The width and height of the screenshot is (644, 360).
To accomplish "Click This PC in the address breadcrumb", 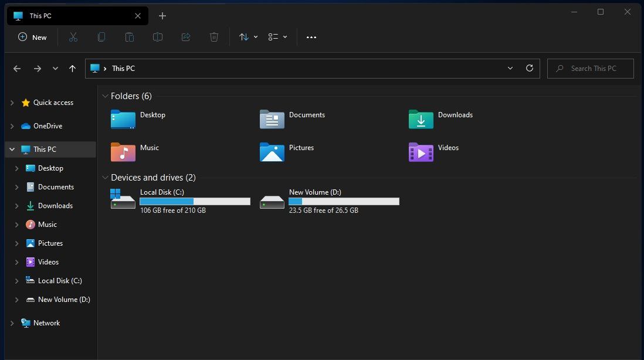I will point(123,69).
